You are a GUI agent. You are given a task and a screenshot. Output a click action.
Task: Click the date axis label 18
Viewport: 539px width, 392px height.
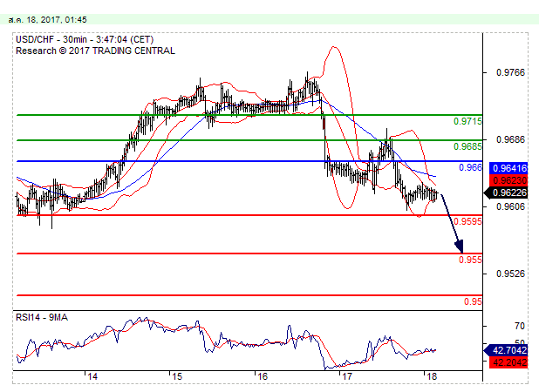432,376
